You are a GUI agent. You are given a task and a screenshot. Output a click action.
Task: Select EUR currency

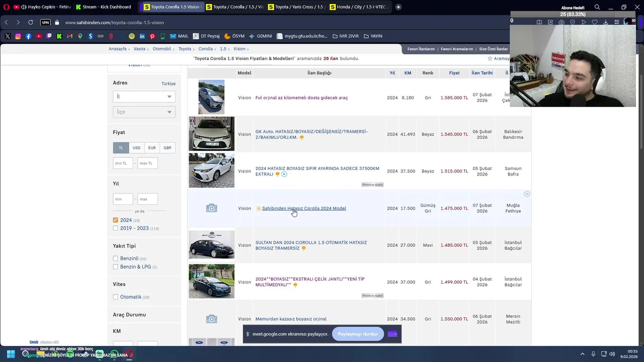152,148
